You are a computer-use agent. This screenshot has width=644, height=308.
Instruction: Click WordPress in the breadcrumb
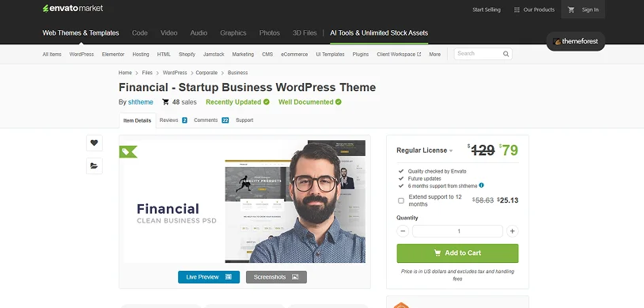[175, 73]
